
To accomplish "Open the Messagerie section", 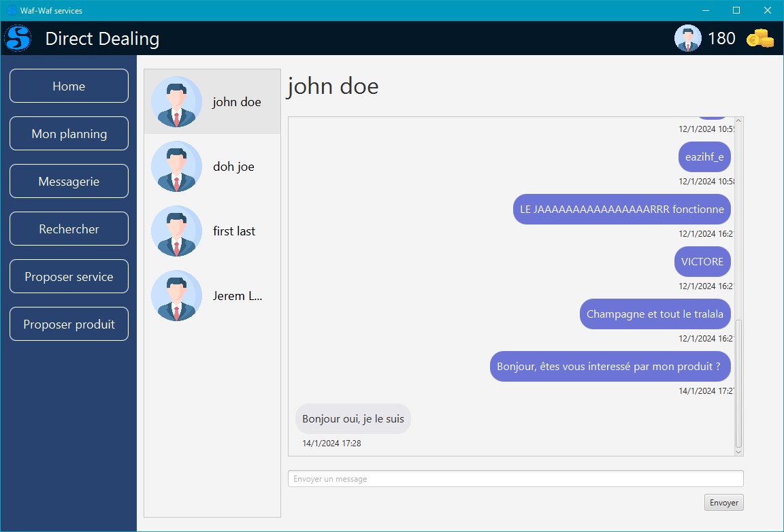I will tap(69, 181).
